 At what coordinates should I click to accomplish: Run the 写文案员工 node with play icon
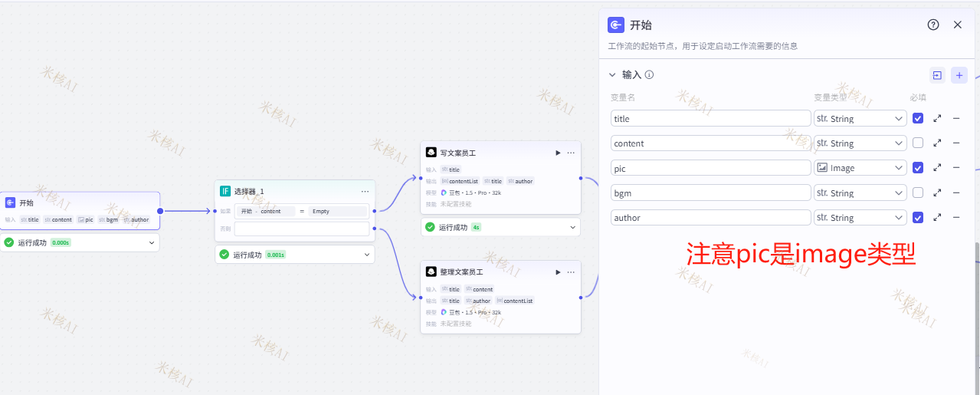[558, 153]
